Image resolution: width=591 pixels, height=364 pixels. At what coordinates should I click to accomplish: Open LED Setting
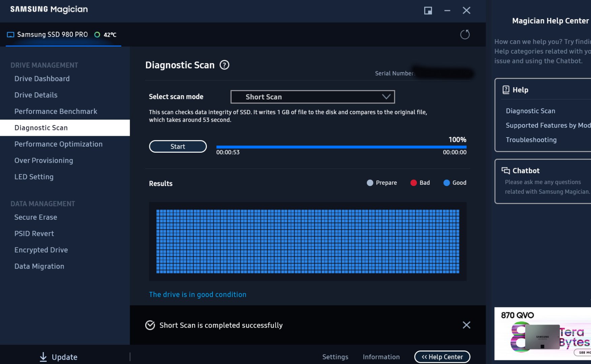[x=34, y=177]
